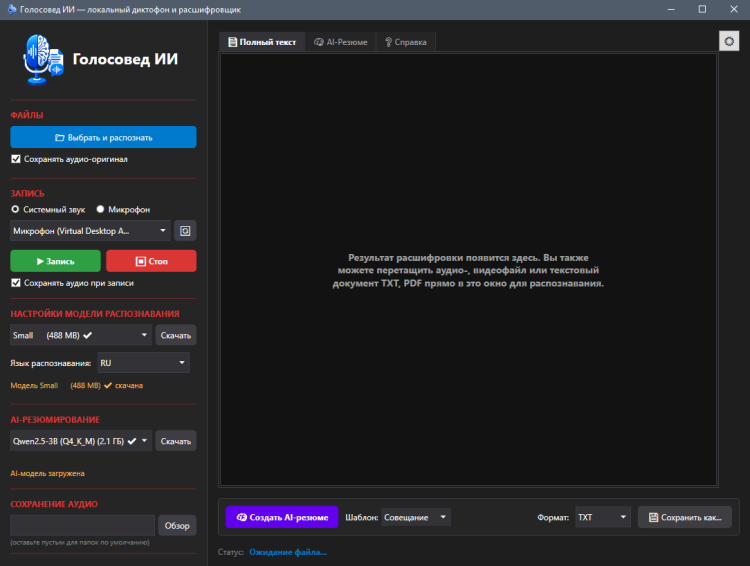
Task: Click the hint about default folder
Action: [x=80, y=543]
